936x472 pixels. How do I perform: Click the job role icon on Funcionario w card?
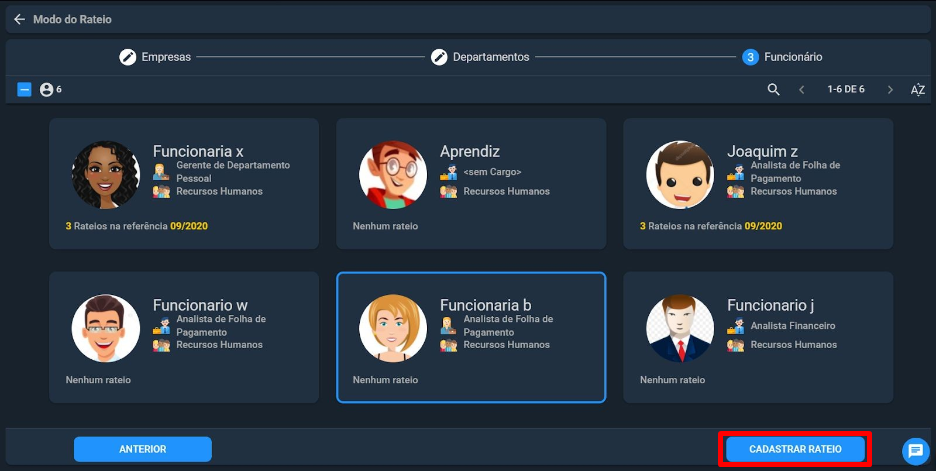click(x=161, y=326)
